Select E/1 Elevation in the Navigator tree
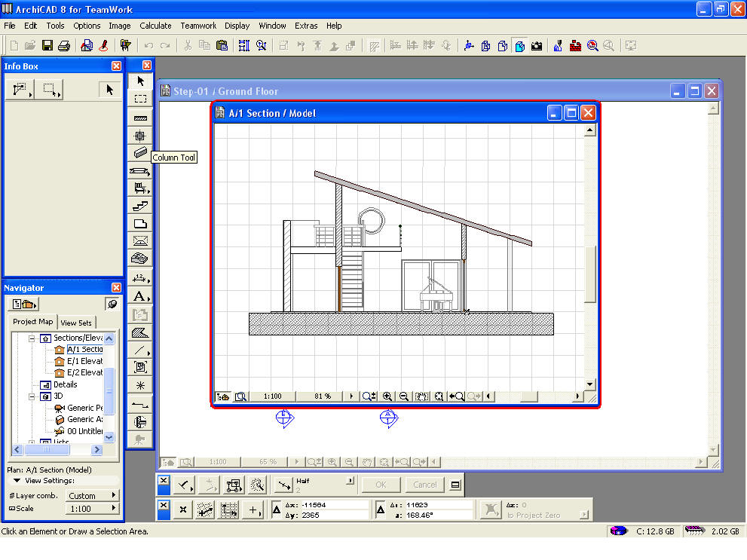This screenshot has height=560, width=747. pos(84,361)
